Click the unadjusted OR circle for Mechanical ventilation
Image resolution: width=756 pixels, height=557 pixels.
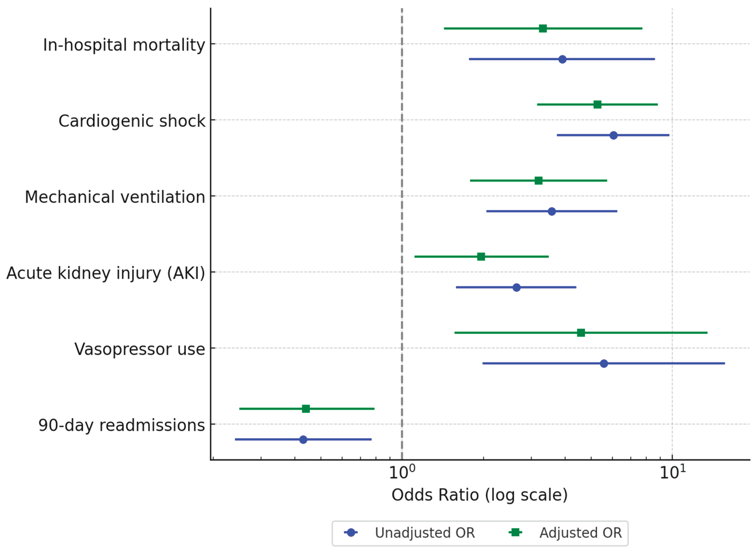pyautogui.click(x=552, y=211)
